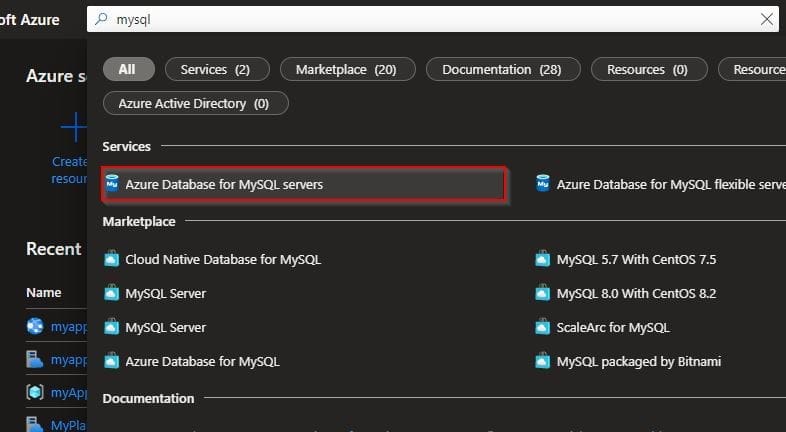
Task: Filter results by Services (2)
Action: (215, 69)
